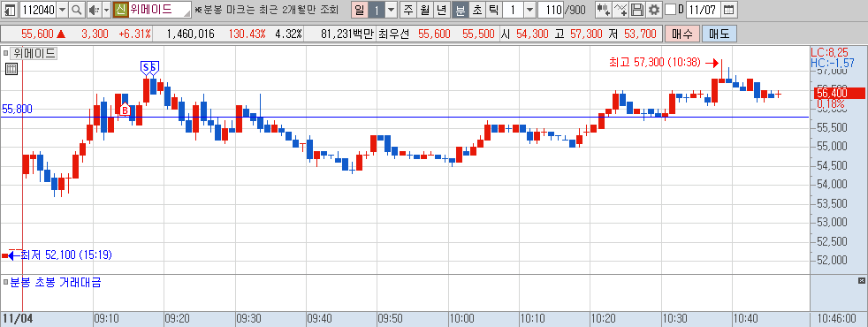Viewport: 868px width, 327px height.
Task: Click the minute interval field showing 1
Action: tap(514, 10)
